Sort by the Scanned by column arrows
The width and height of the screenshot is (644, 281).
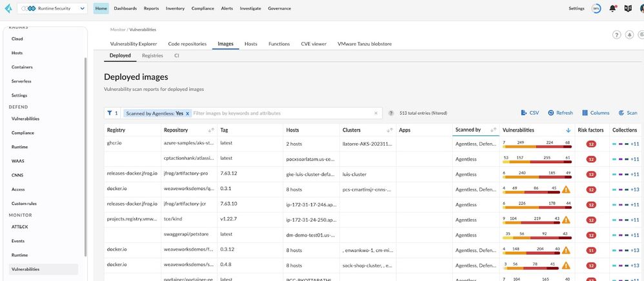(494, 130)
